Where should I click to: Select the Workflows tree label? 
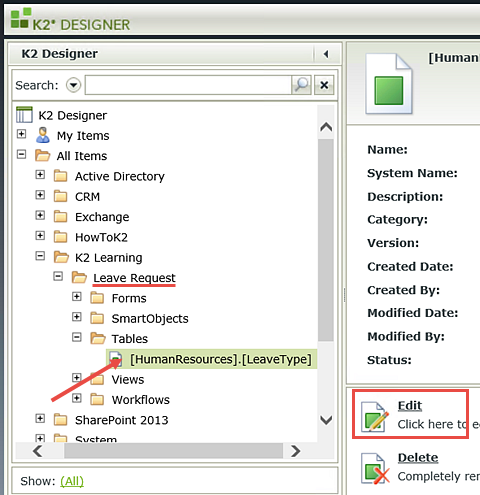[x=141, y=399]
